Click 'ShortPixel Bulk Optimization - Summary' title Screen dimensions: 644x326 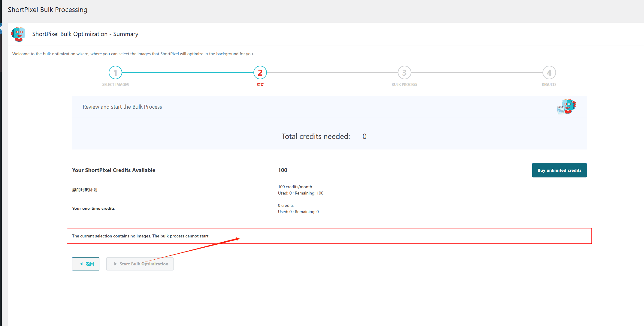coord(85,34)
